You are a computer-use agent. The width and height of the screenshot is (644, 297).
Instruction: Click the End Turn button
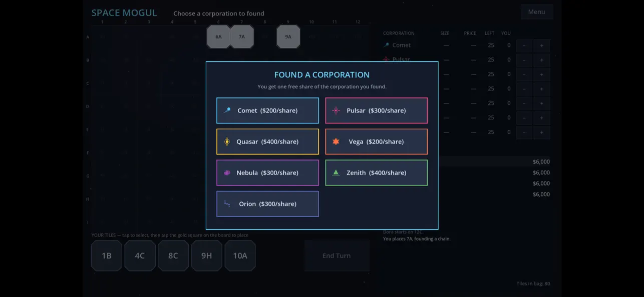coord(337,255)
